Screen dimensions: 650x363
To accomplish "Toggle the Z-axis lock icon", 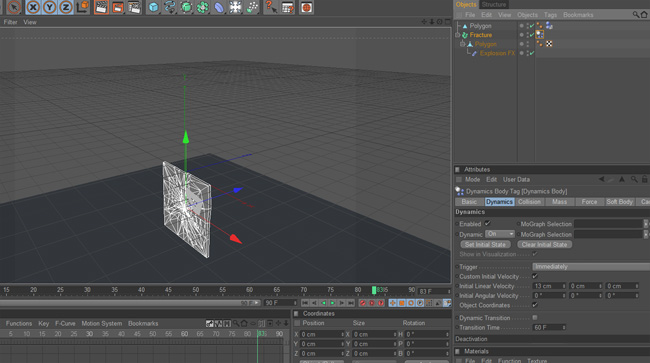I will [x=65, y=7].
